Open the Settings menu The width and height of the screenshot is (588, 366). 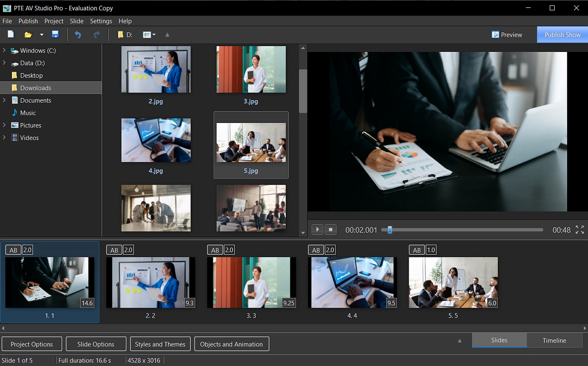click(101, 21)
